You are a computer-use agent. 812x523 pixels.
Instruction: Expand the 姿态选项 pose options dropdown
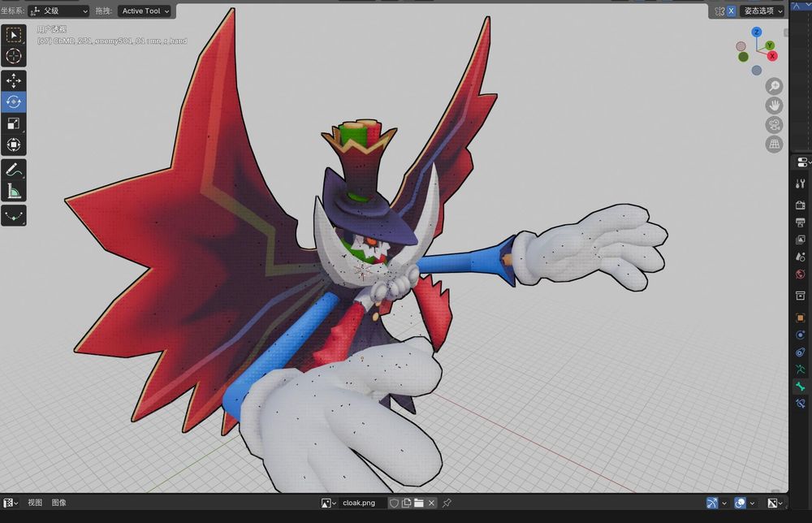(x=762, y=11)
